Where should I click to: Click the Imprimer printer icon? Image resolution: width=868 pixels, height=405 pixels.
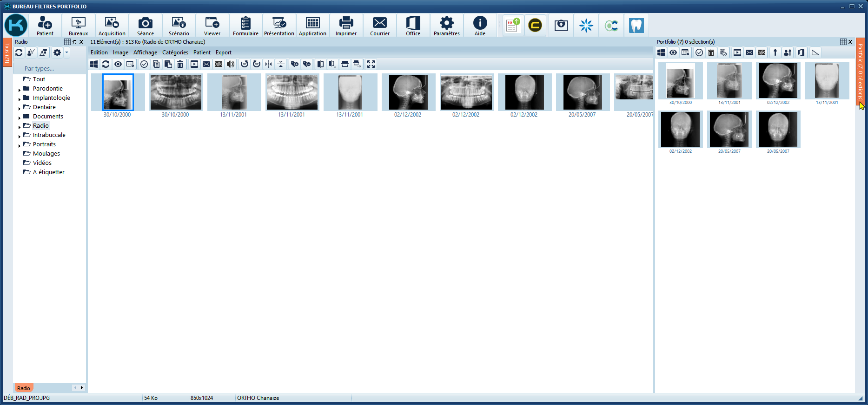(x=346, y=26)
